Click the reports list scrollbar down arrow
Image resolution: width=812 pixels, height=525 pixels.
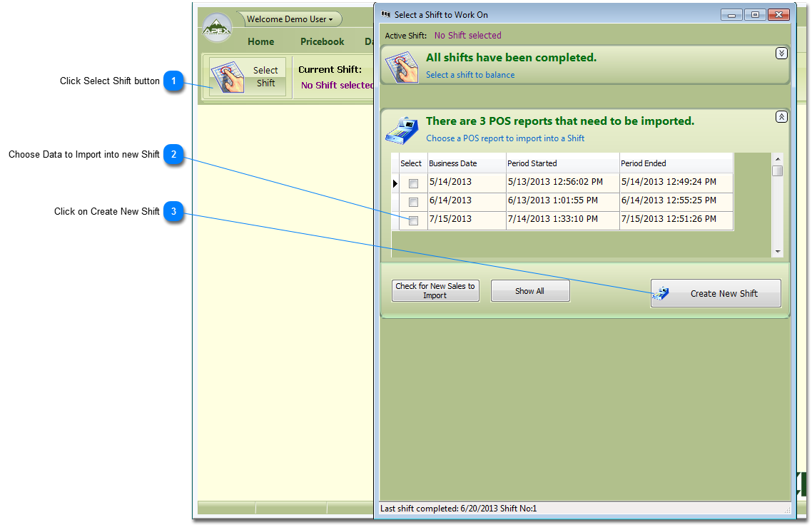[x=778, y=252]
